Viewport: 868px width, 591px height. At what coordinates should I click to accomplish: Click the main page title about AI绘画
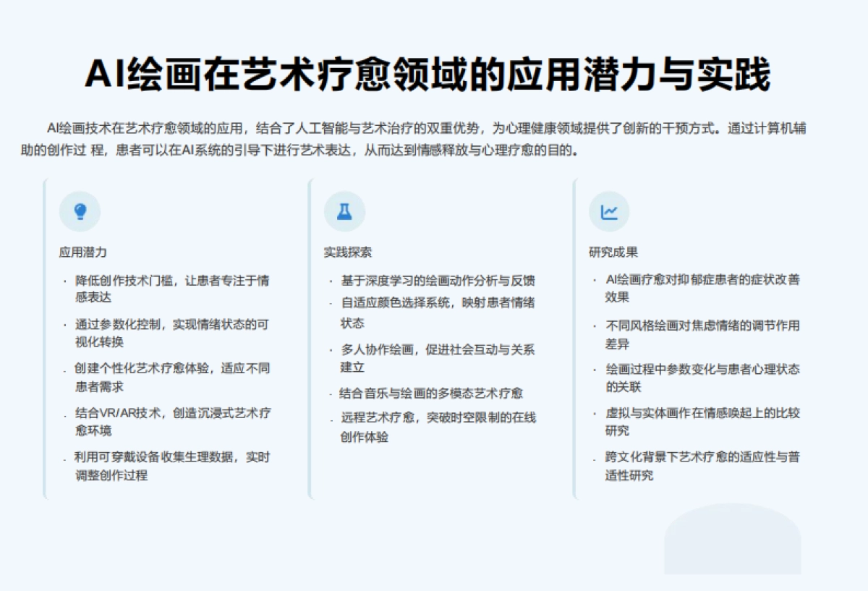(x=434, y=72)
